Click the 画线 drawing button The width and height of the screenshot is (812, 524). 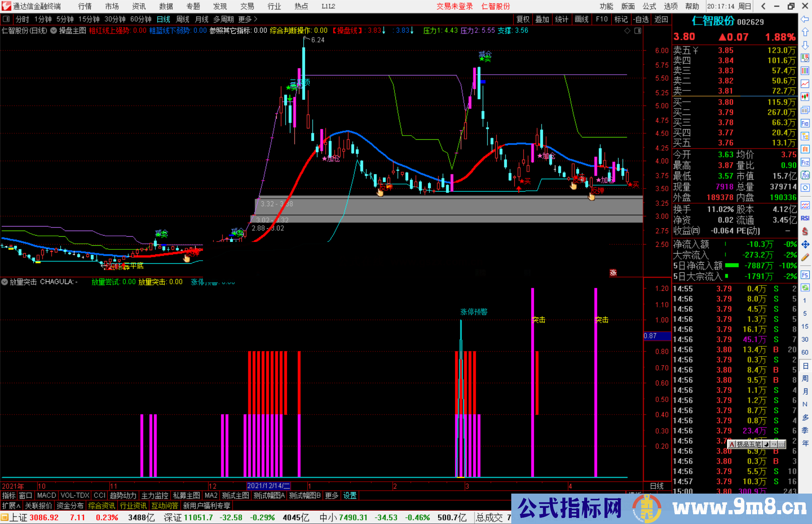[x=581, y=19]
